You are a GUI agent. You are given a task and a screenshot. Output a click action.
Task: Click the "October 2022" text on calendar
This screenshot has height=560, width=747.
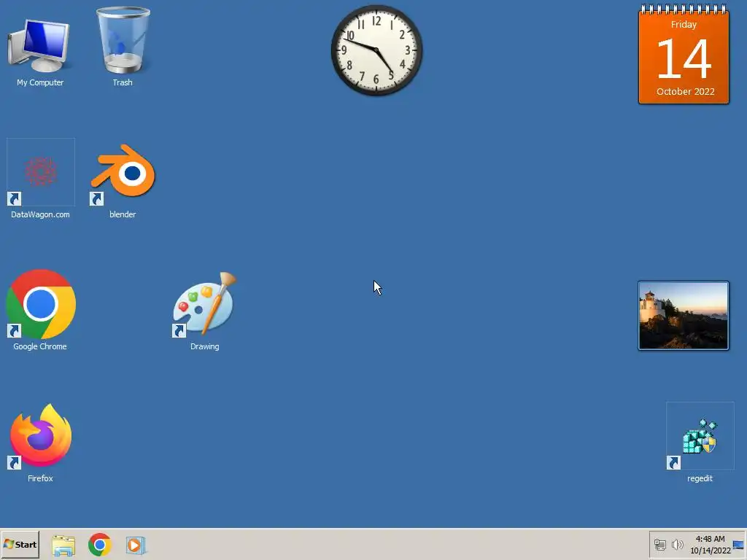tap(685, 91)
